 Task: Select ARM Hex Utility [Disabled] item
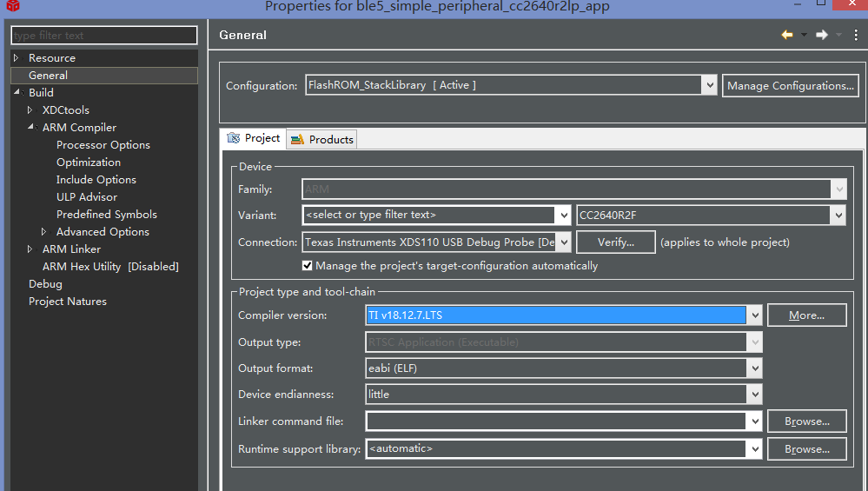click(x=110, y=266)
